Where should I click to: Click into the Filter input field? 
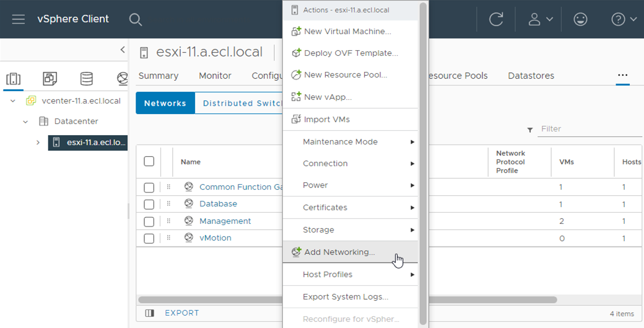pos(588,129)
